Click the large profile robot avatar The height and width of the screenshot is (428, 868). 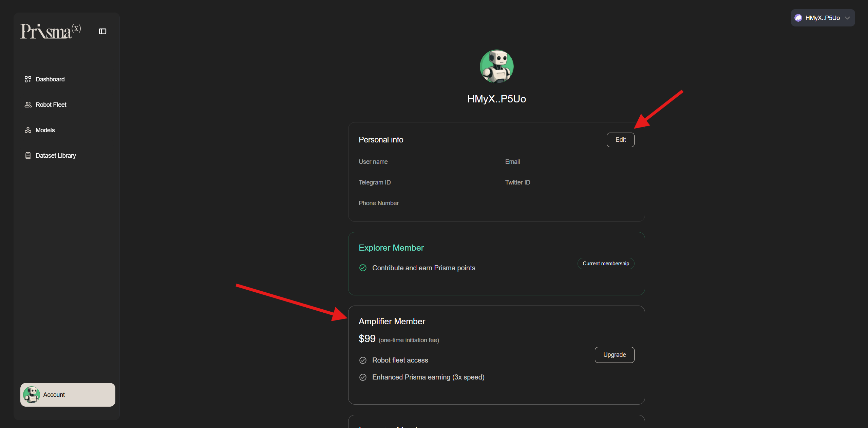point(496,66)
